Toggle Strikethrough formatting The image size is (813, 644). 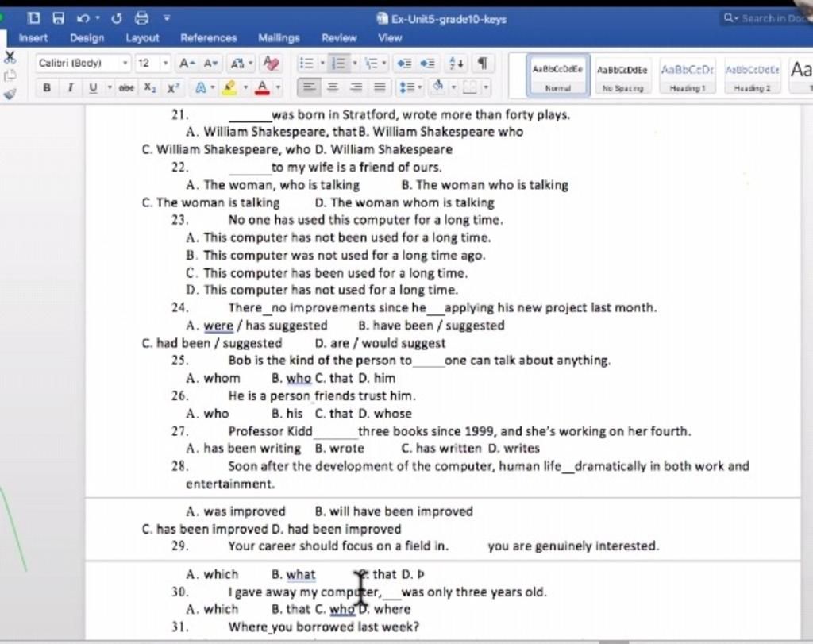(x=126, y=87)
